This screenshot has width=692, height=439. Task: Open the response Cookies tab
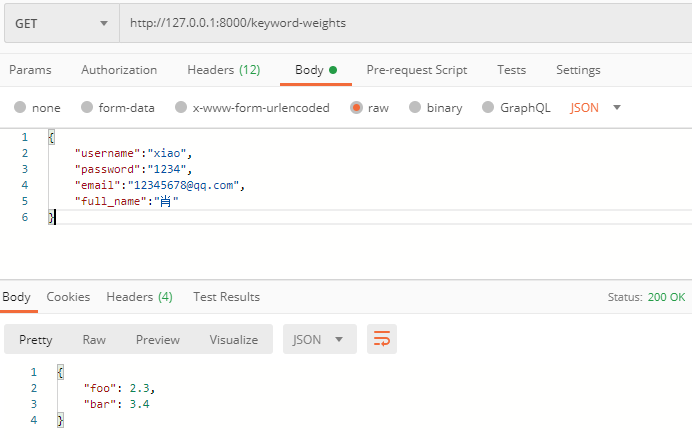click(x=68, y=297)
